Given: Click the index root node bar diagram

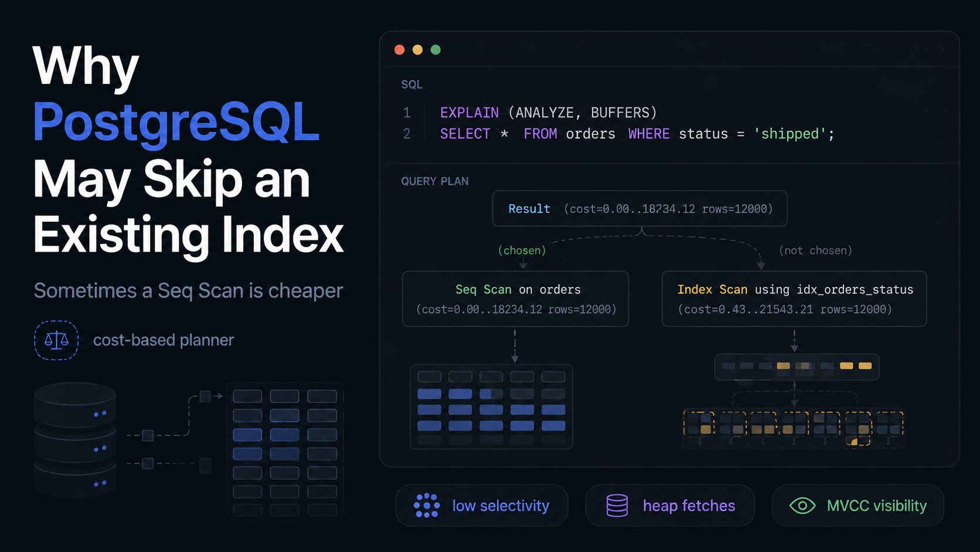Looking at the screenshot, I should pyautogui.click(x=797, y=367).
